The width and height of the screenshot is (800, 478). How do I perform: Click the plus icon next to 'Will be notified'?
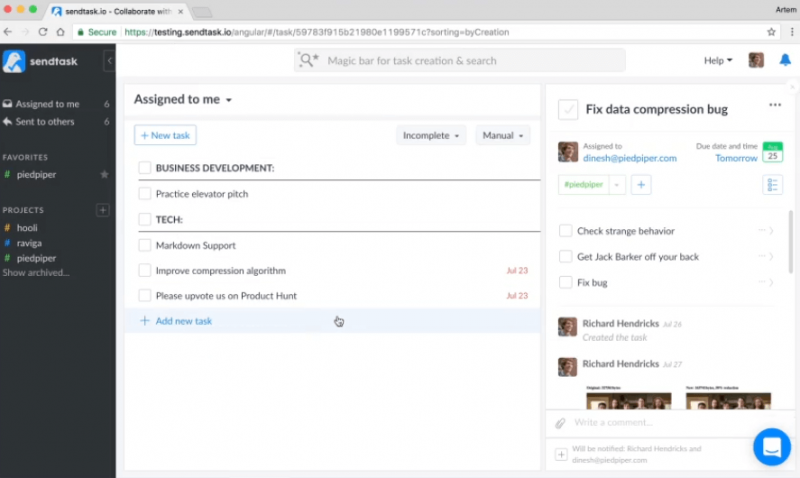(x=561, y=454)
